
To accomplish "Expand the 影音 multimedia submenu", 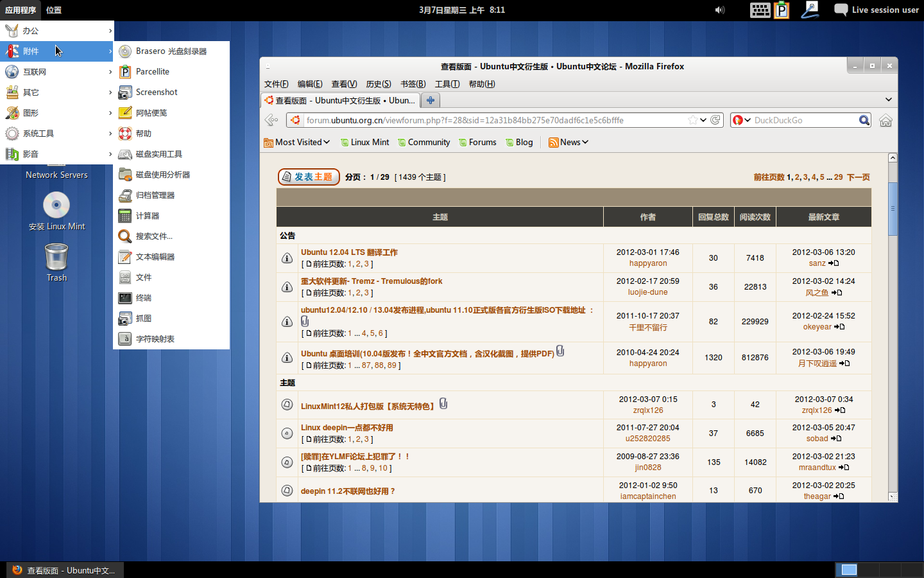I will pyautogui.click(x=56, y=154).
